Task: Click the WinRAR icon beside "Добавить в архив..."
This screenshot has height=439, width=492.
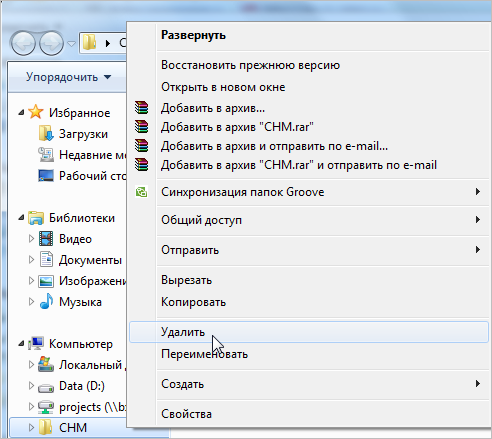Action: point(141,108)
